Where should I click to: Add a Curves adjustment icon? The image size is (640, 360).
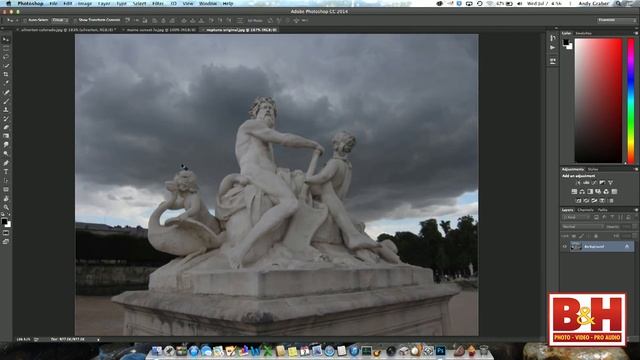(x=594, y=183)
